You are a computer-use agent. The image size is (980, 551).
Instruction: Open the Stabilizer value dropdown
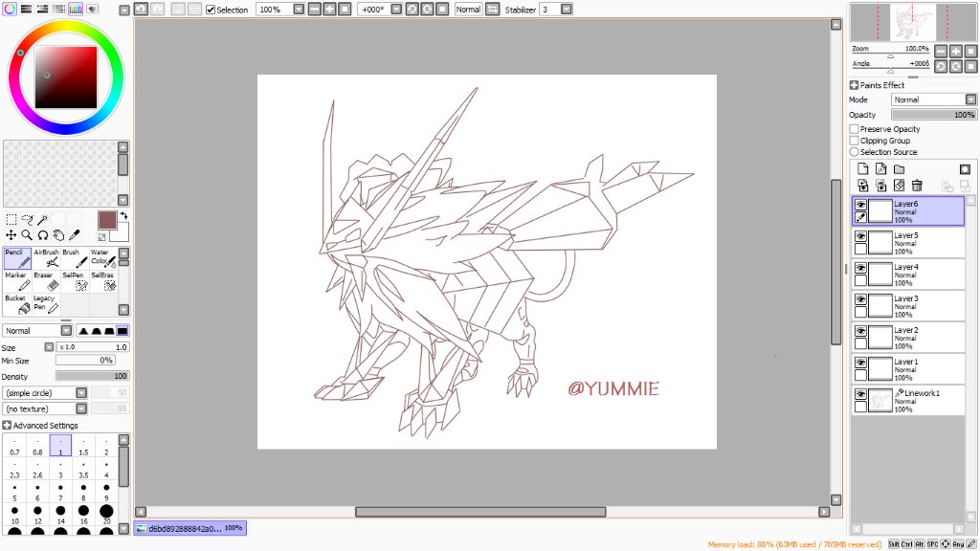[x=567, y=10]
